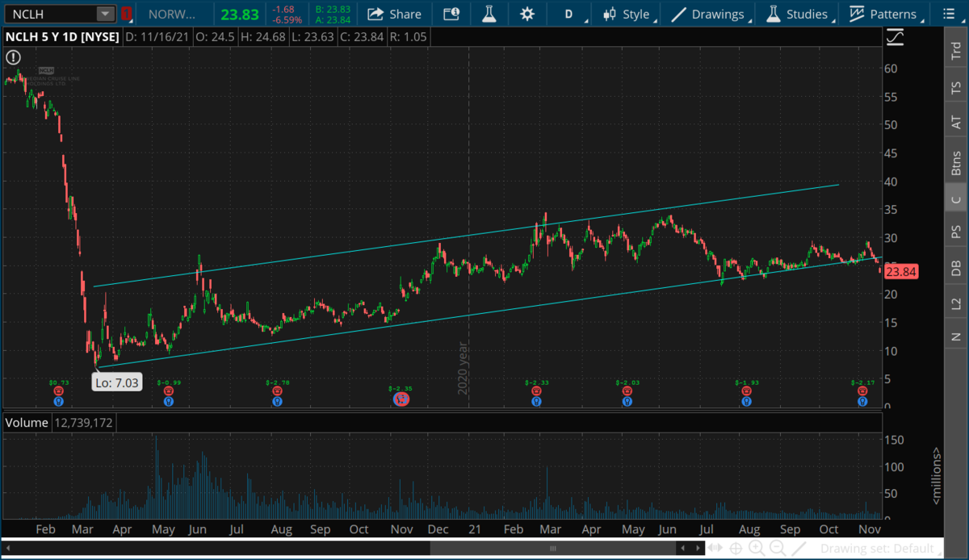Click the NORW... company name label

(x=172, y=14)
